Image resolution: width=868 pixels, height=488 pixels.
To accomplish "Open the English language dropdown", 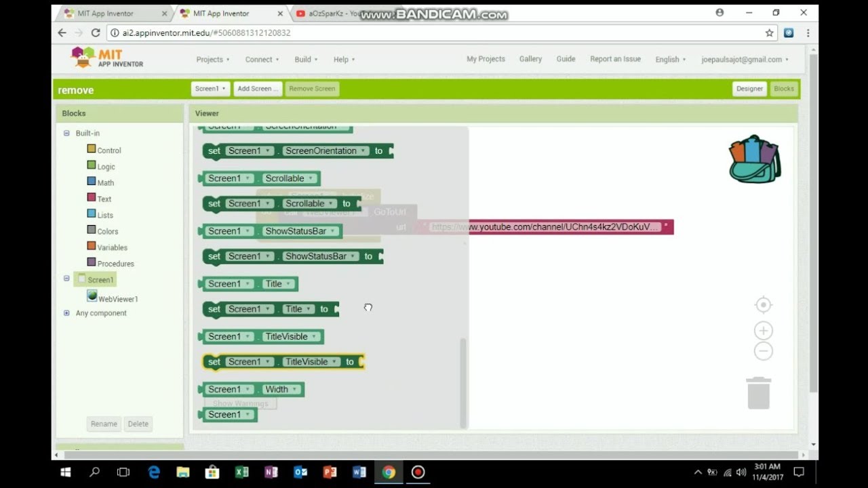I will click(670, 60).
